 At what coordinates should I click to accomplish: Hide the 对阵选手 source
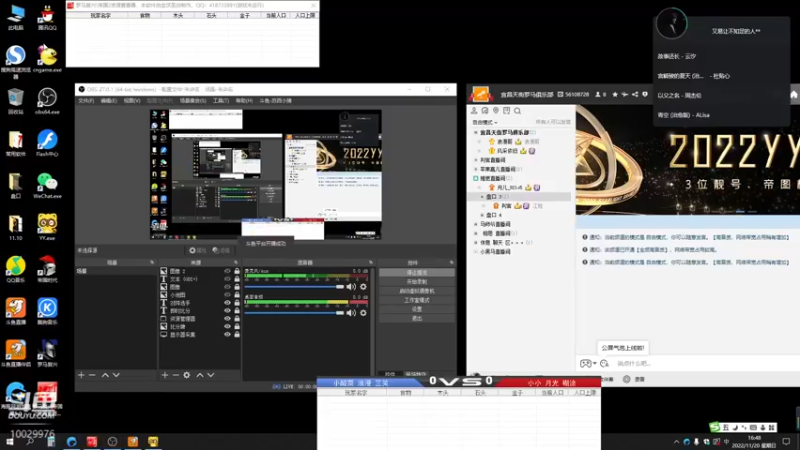(227, 303)
